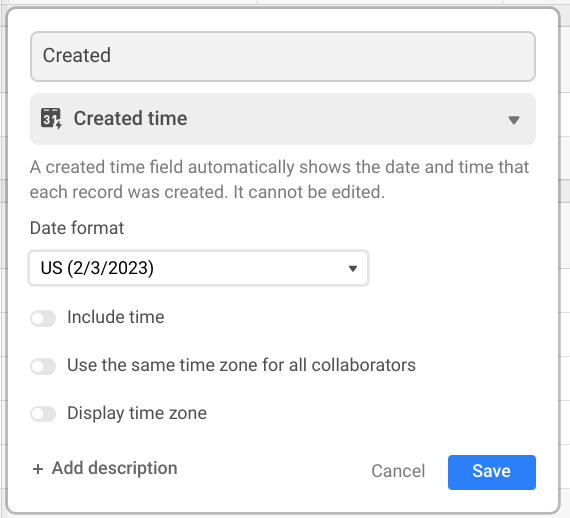Save the field settings
The image size is (570, 518).
click(x=492, y=472)
